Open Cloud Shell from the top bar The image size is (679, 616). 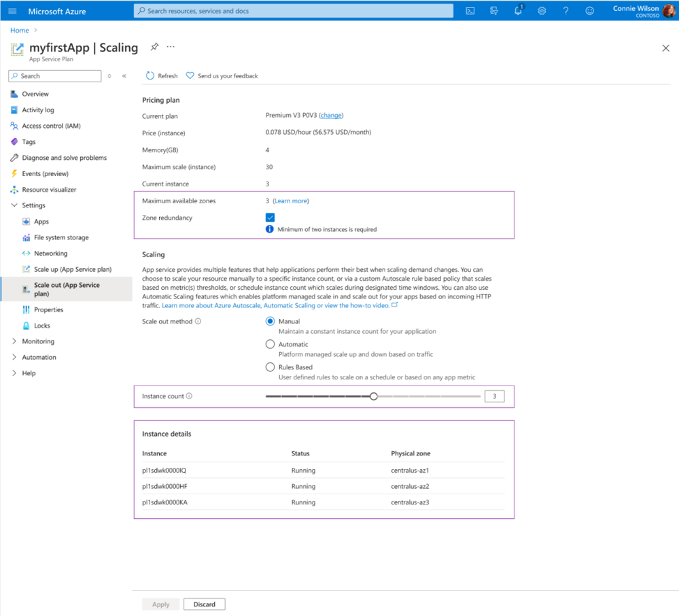[470, 12]
